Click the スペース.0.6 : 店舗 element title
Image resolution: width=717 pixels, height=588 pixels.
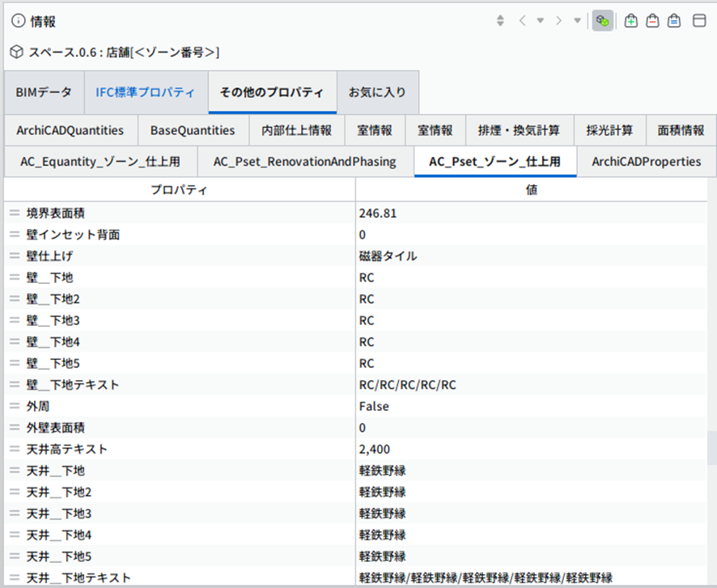124,53
